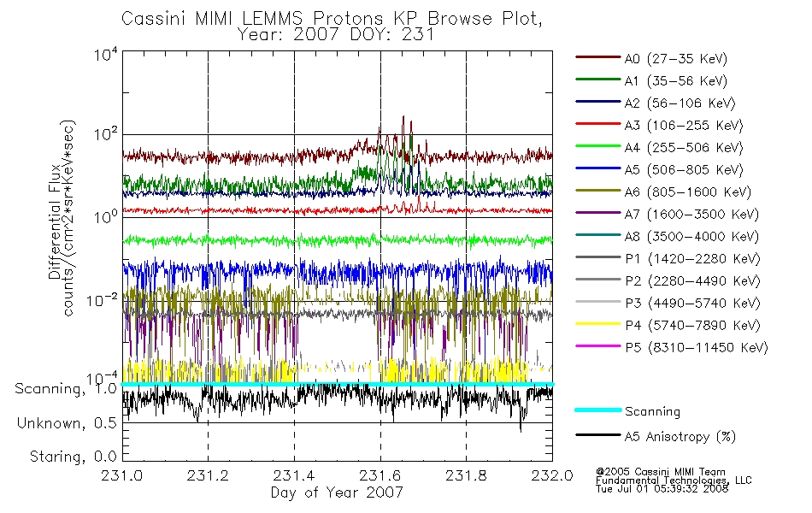The image size is (812, 513).
Task: Click the A1 (35-56 KeV) legend label
Action: (x=676, y=81)
